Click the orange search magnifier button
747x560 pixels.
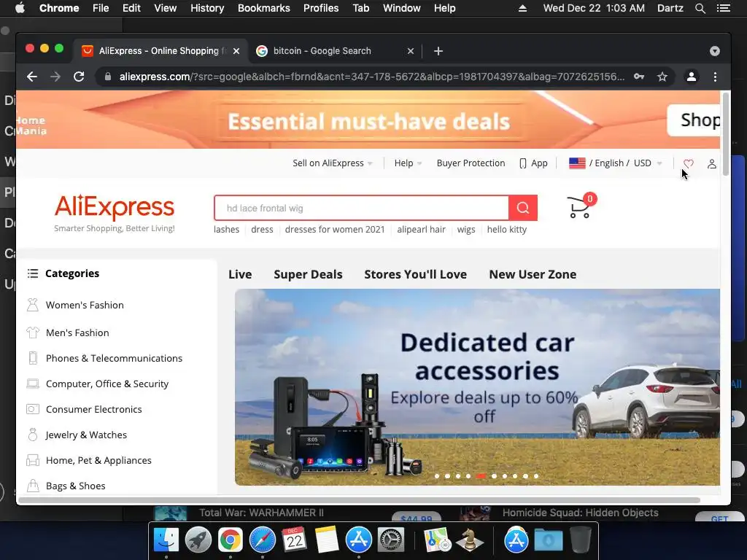coord(522,208)
